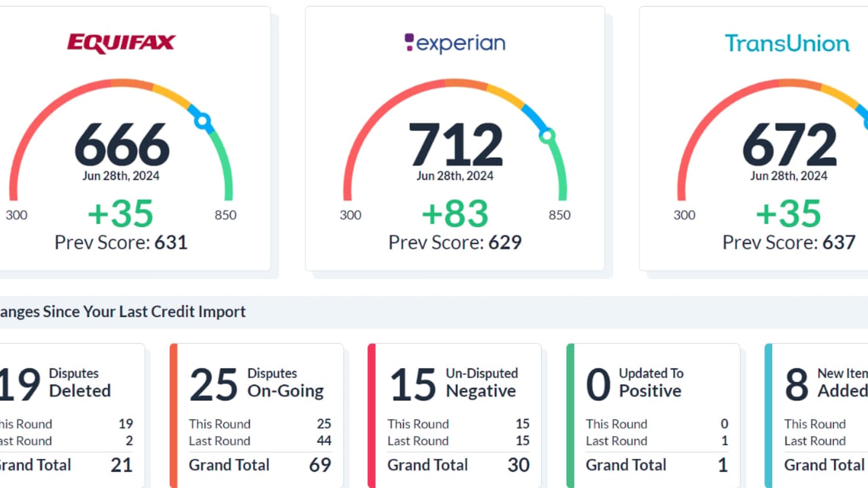The image size is (868, 488).
Task: Select the Experian score 712
Action: coord(455,145)
